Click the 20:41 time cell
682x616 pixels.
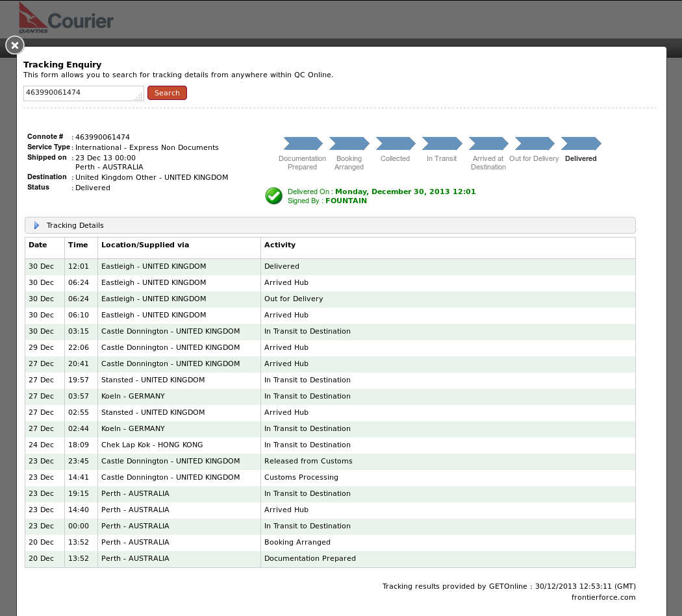click(79, 363)
